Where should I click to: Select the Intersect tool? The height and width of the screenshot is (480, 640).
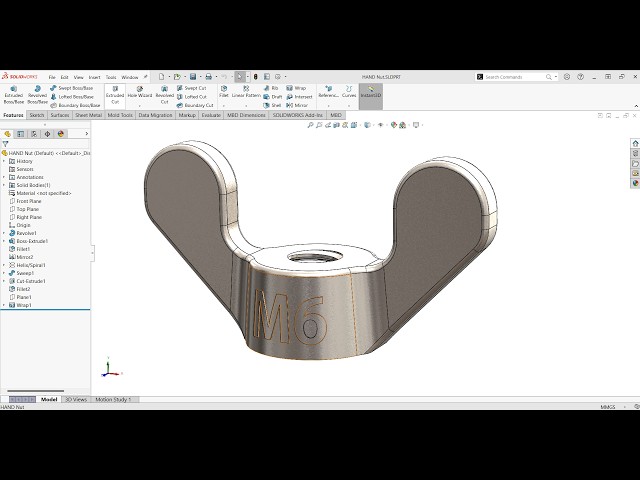(x=299, y=97)
